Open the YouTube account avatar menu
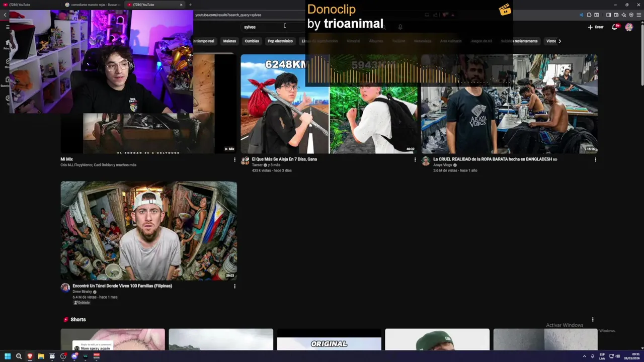 click(629, 27)
